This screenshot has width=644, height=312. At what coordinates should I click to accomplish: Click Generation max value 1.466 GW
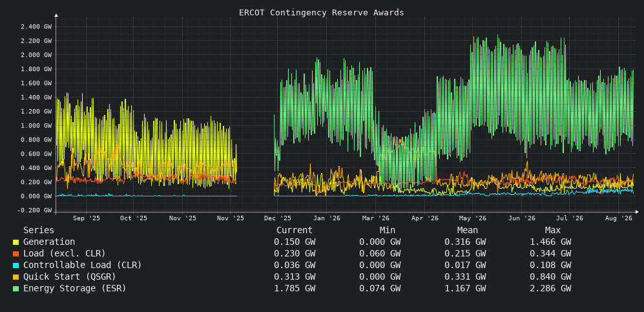[x=550, y=242]
